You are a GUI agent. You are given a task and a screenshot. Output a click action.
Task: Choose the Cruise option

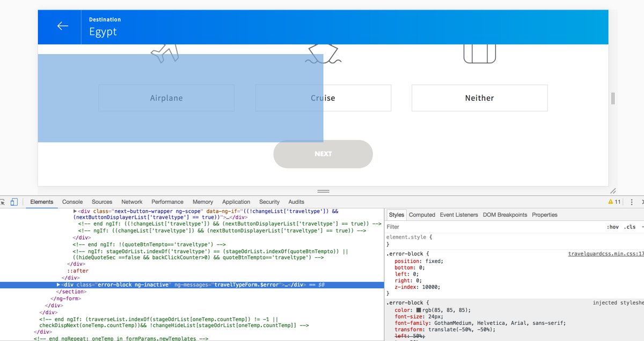[323, 98]
